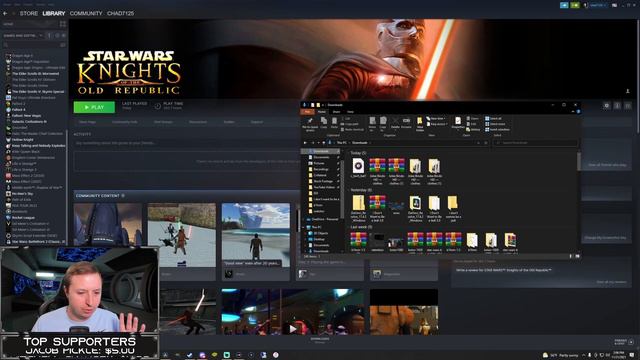Open Steam STORE menu
The image size is (640, 360).
pyautogui.click(x=29, y=13)
